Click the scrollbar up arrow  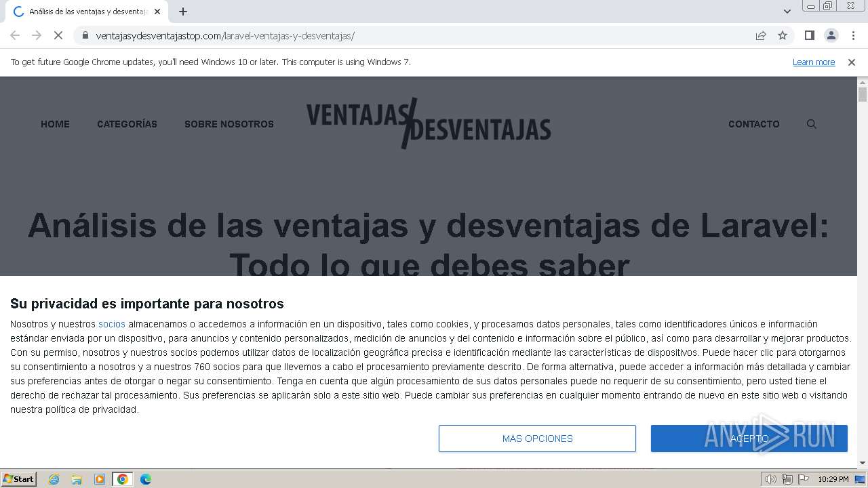863,81
